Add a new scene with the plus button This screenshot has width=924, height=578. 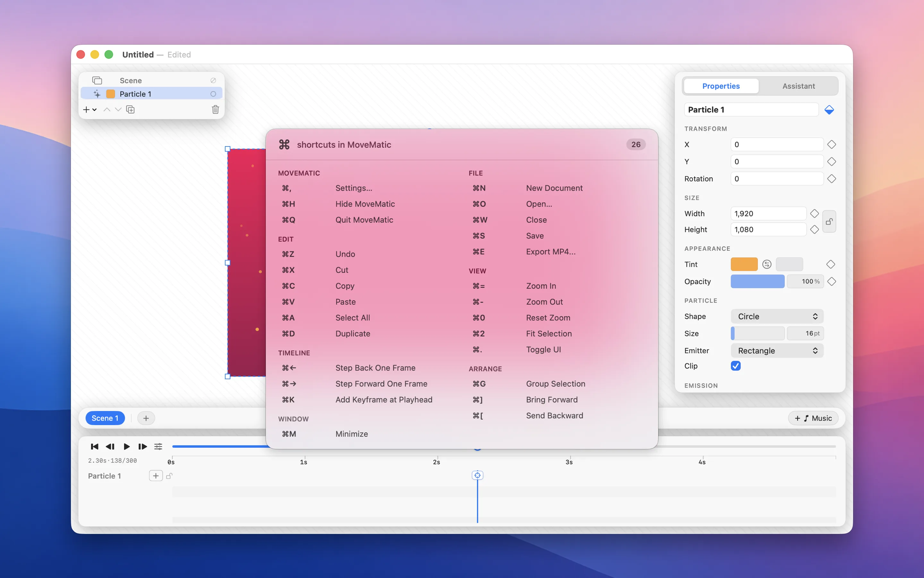[146, 418]
